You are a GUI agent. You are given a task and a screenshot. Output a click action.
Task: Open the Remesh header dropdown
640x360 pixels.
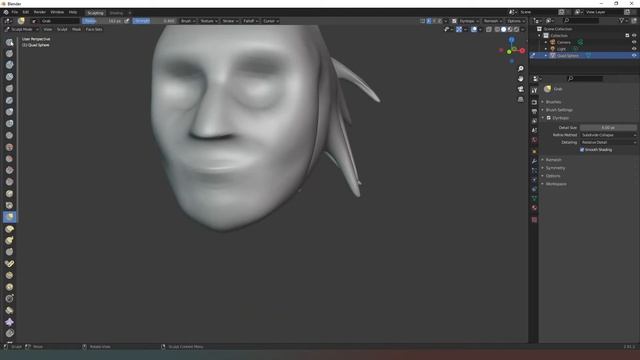coord(493,21)
